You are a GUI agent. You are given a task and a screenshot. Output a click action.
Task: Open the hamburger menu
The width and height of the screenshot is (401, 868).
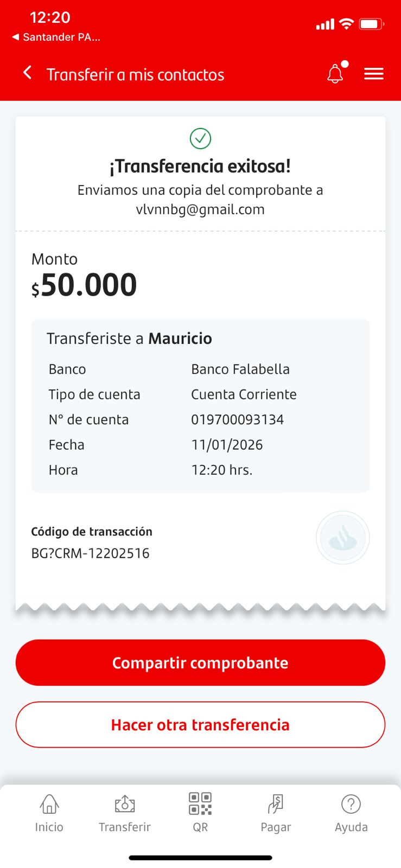tap(373, 74)
